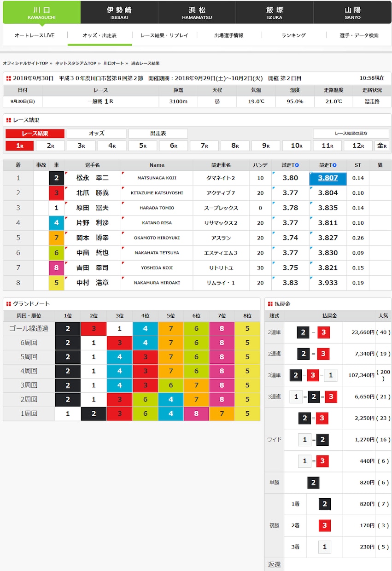Switch to the 川口 KAWAGUCHI venue tab

[x=42, y=12]
